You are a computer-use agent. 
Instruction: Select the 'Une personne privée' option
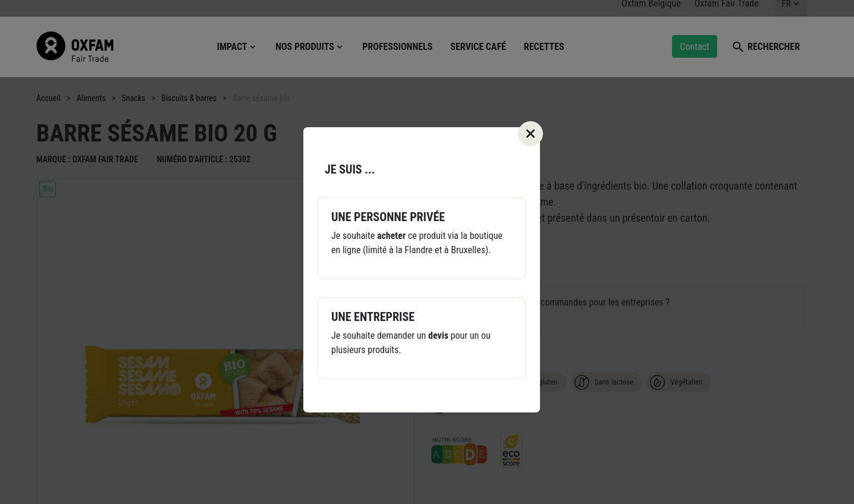(421, 238)
